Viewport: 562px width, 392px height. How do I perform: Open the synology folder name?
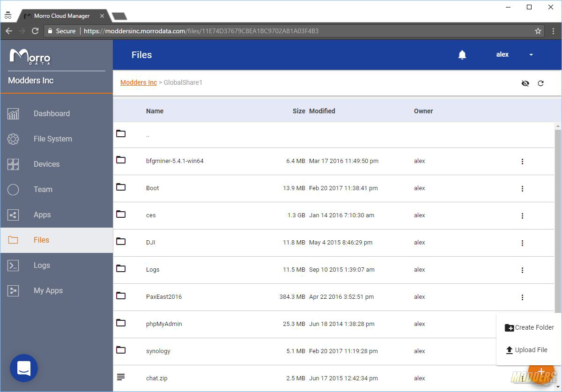click(158, 351)
